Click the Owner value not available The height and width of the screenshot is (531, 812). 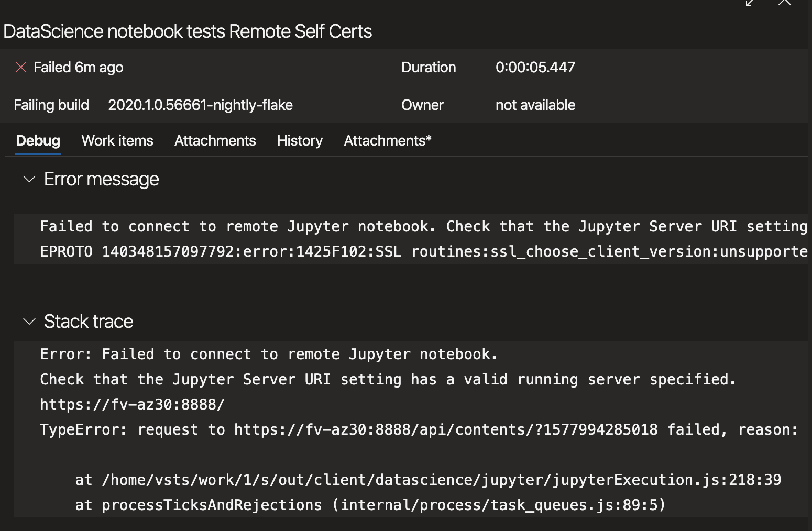pyautogui.click(x=535, y=105)
